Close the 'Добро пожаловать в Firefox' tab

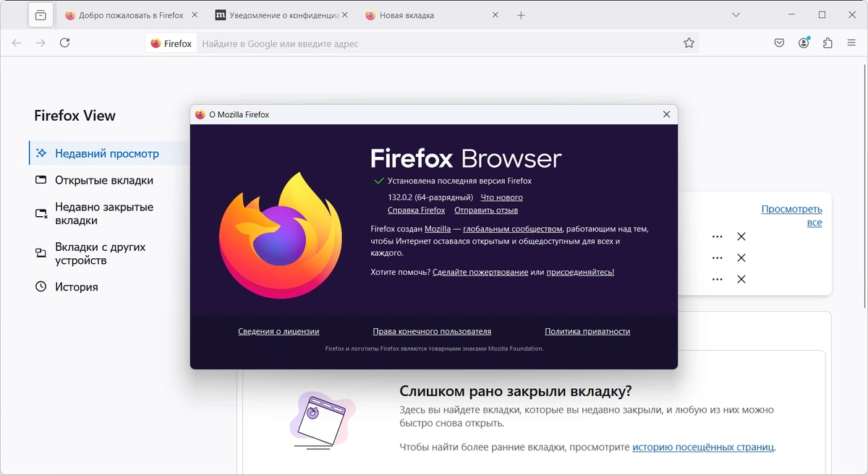(195, 15)
